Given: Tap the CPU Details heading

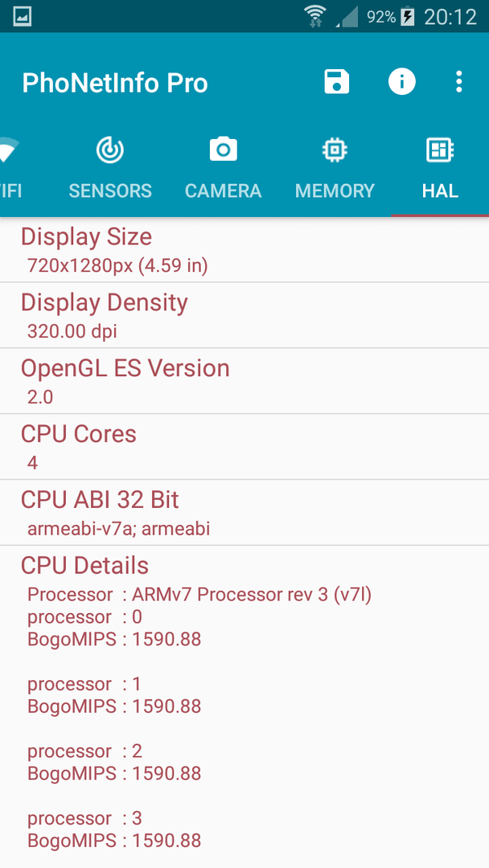Looking at the screenshot, I should pos(84,566).
